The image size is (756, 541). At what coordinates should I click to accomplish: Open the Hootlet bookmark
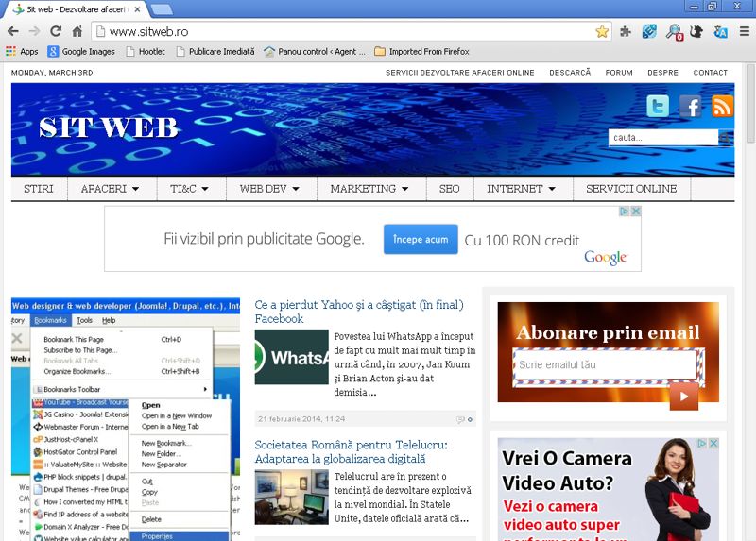pos(146,52)
